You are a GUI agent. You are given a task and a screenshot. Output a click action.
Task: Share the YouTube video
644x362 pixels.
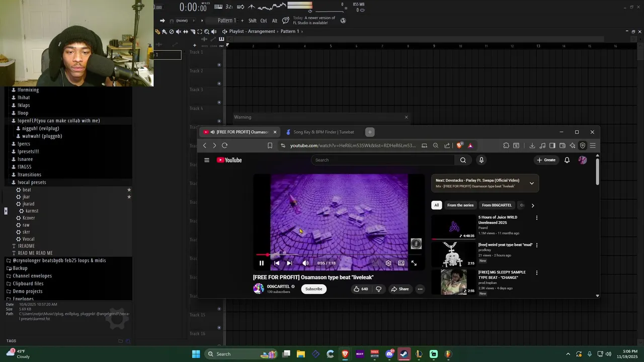[x=400, y=289]
